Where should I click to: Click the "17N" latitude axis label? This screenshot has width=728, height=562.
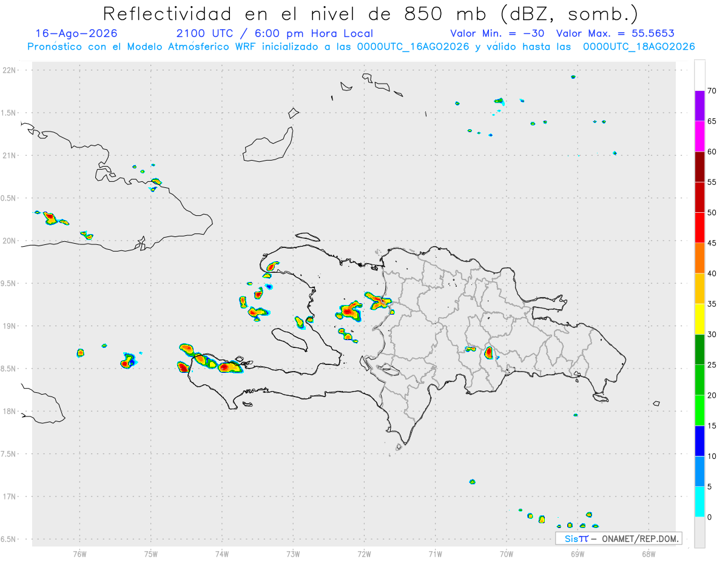click(x=9, y=497)
